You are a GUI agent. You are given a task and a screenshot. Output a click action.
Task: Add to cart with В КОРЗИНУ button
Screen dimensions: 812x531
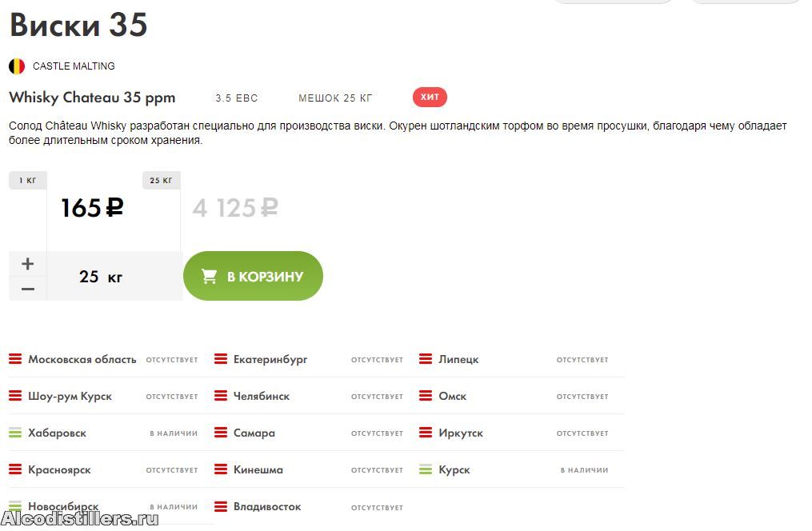pos(254,276)
